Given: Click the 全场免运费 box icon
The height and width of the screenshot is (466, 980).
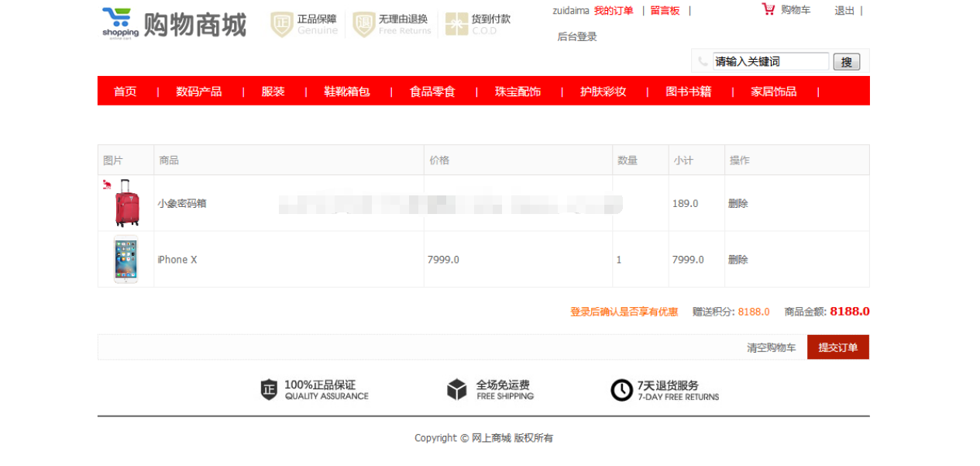Looking at the screenshot, I should tap(457, 389).
